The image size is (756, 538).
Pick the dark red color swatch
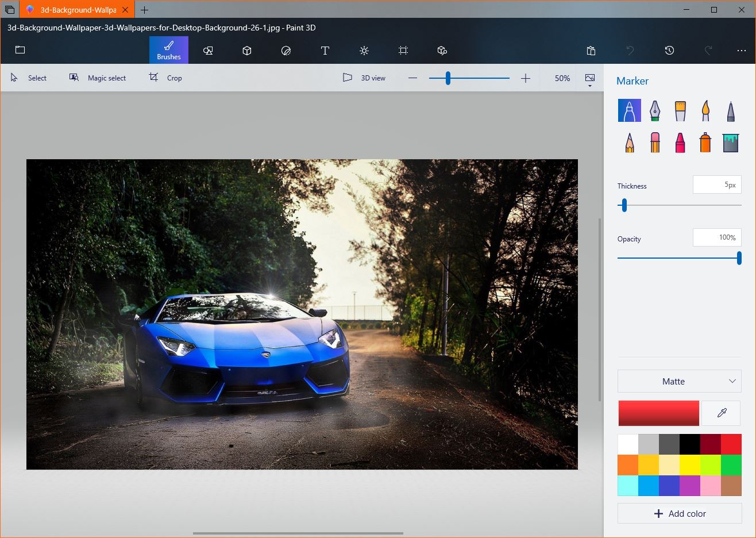(x=711, y=444)
